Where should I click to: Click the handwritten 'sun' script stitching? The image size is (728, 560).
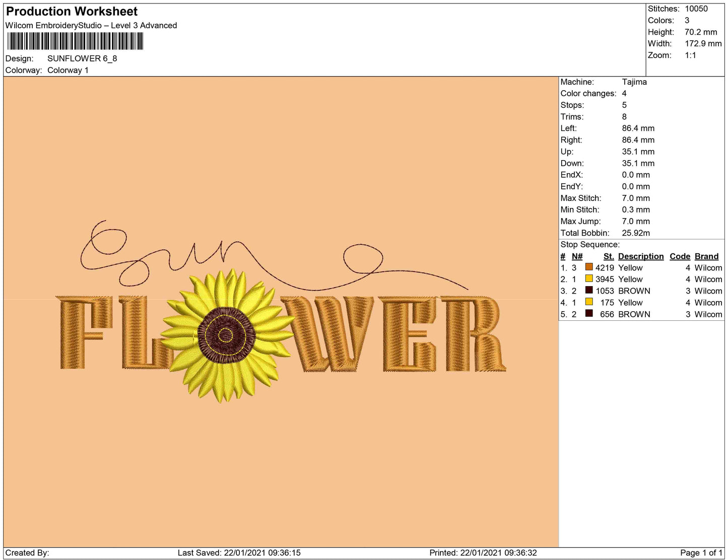(x=166, y=252)
